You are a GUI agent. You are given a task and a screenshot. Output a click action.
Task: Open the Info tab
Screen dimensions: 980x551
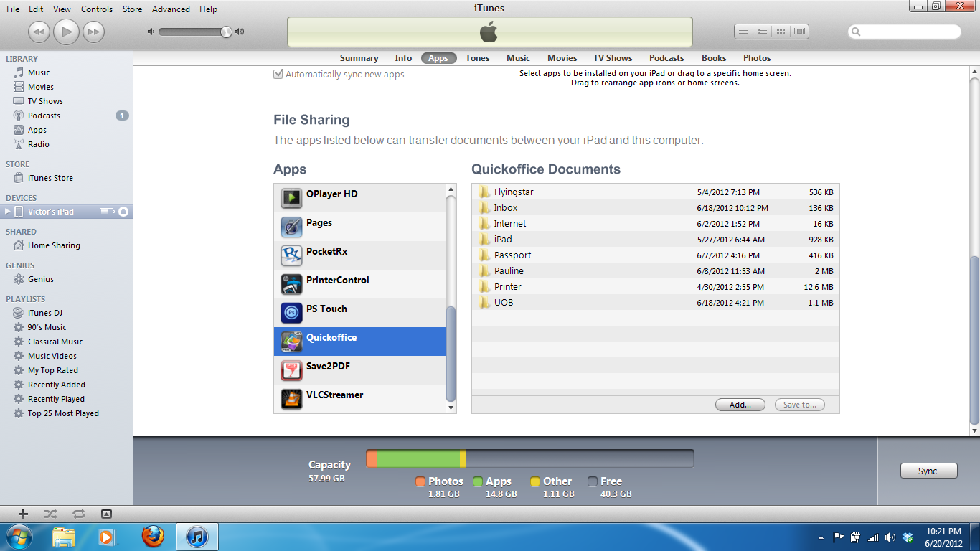click(x=403, y=58)
